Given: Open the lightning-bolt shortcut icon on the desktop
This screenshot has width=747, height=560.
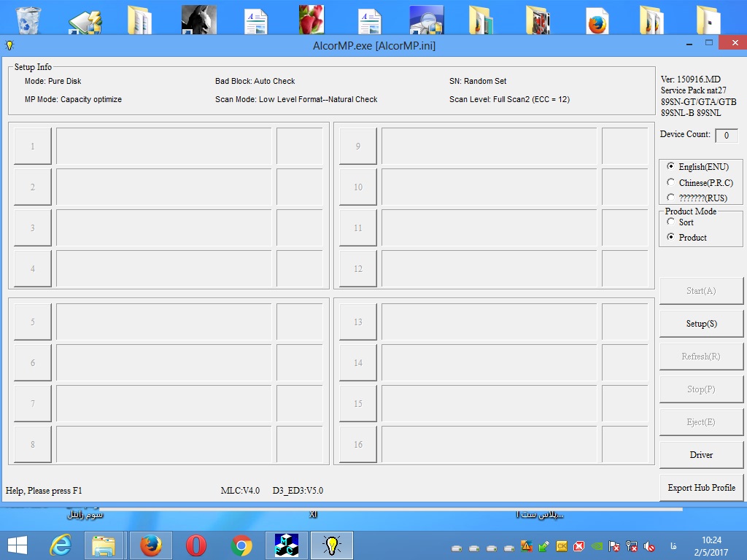Looking at the screenshot, I should [85, 21].
